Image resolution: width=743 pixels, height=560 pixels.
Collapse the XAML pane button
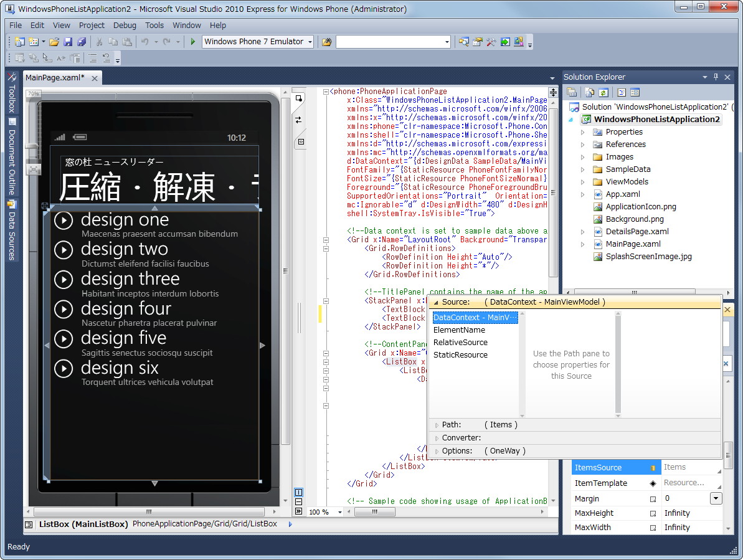298,511
